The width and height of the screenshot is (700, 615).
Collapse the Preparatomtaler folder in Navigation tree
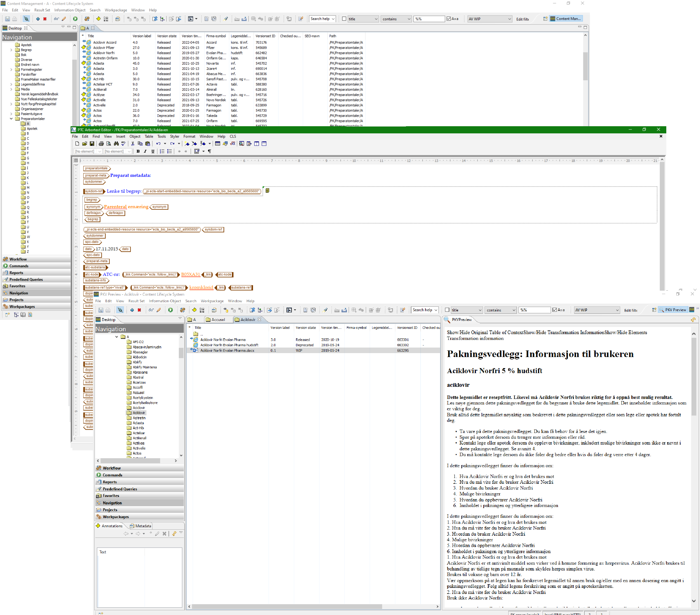[x=11, y=119]
